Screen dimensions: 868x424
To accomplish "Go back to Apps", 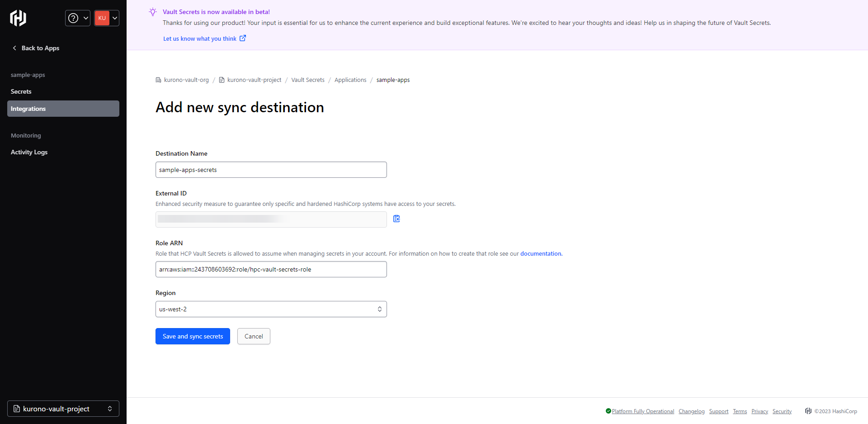I will (40, 48).
